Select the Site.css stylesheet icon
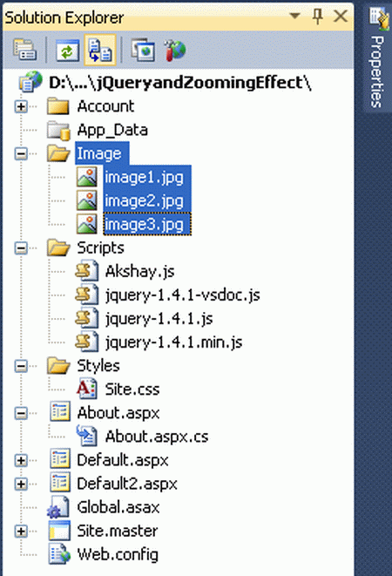The width and height of the screenshot is (392, 576). 87,390
